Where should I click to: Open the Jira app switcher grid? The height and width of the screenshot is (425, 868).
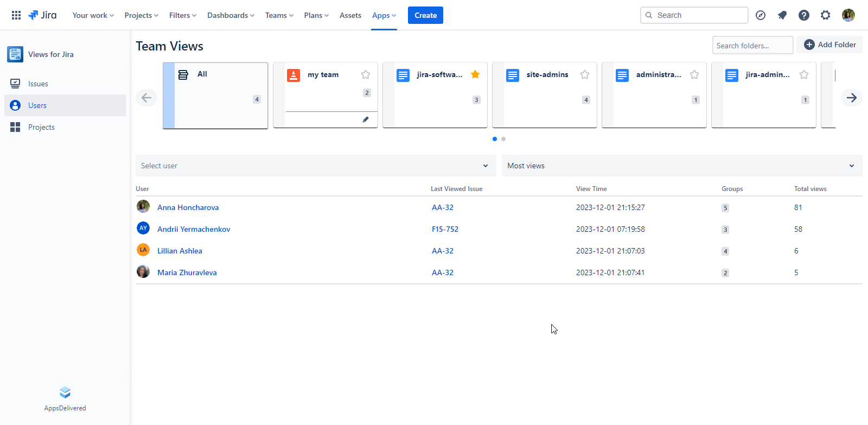click(x=16, y=15)
